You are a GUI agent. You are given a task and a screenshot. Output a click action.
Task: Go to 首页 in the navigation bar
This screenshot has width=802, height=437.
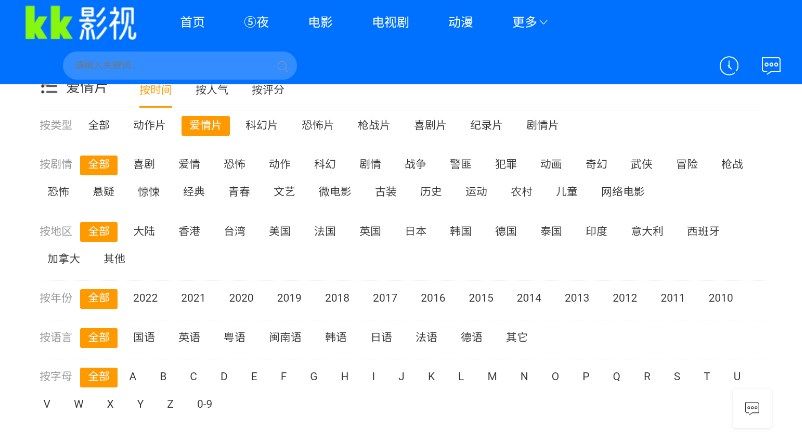tap(192, 22)
